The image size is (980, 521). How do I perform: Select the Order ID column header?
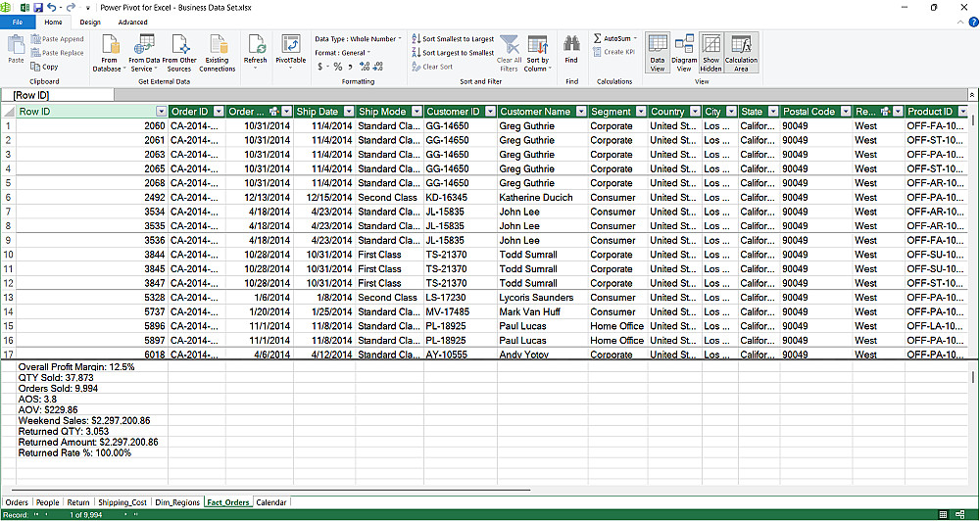pos(190,112)
